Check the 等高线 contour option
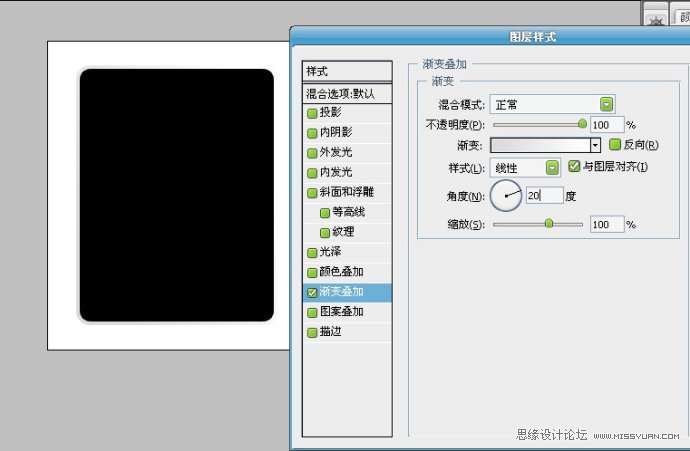This screenshot has height=451, width=690. tap(325, 213)
